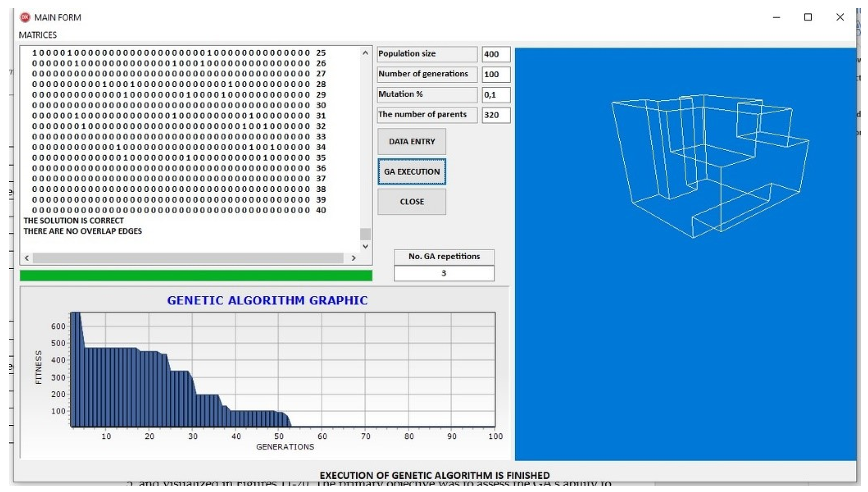
Task: Click the vertical scrollbar thumb
Action: click(365, 234)
